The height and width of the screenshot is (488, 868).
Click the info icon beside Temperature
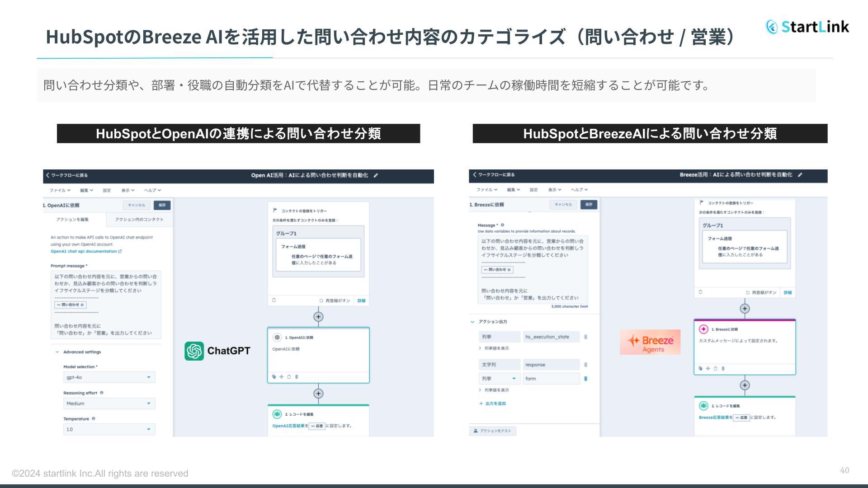(x=93, y=419)
